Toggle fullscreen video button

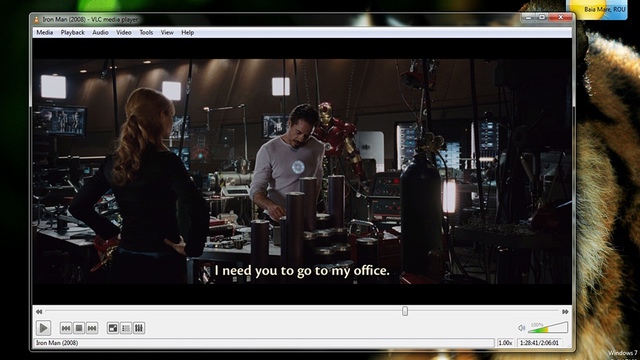(x=113, y=328)
